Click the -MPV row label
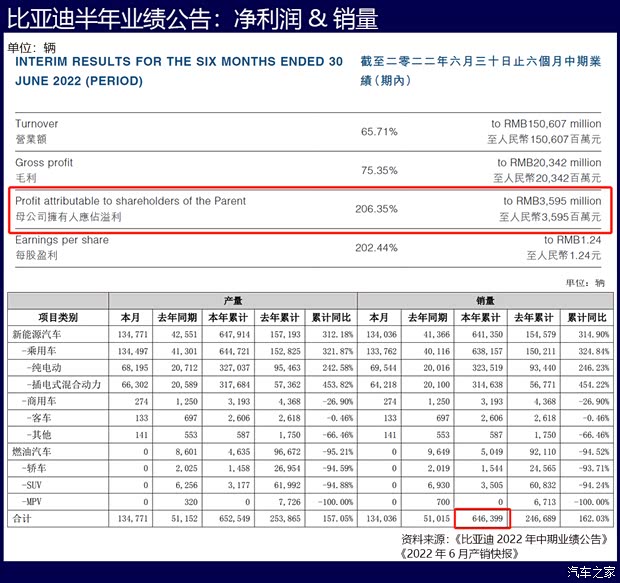The width and height of the screenshot is (620, 583). [x=31, y=502]
